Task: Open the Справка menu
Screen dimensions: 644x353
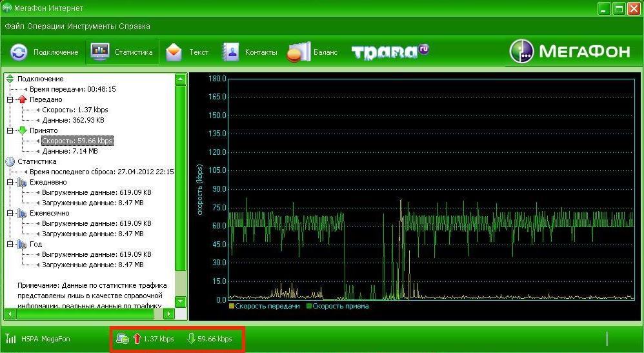Action: point(136,26)
